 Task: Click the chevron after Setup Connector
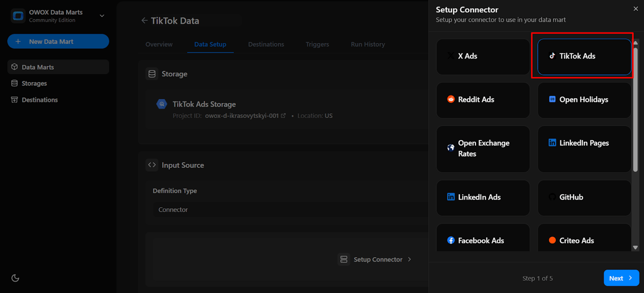tap(409, 260)
